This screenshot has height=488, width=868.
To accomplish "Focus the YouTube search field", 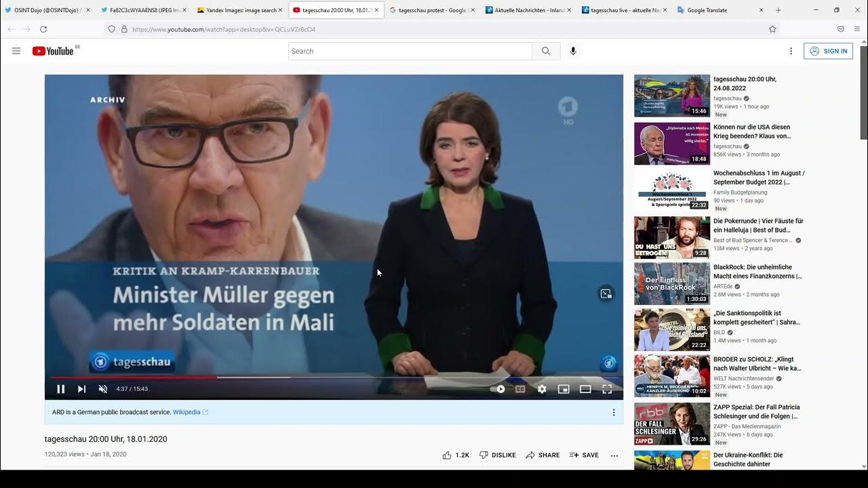I will 410,51.
